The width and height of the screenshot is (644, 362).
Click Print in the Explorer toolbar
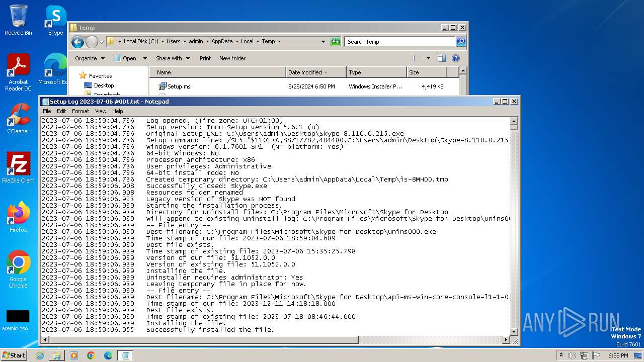point(205,58)
